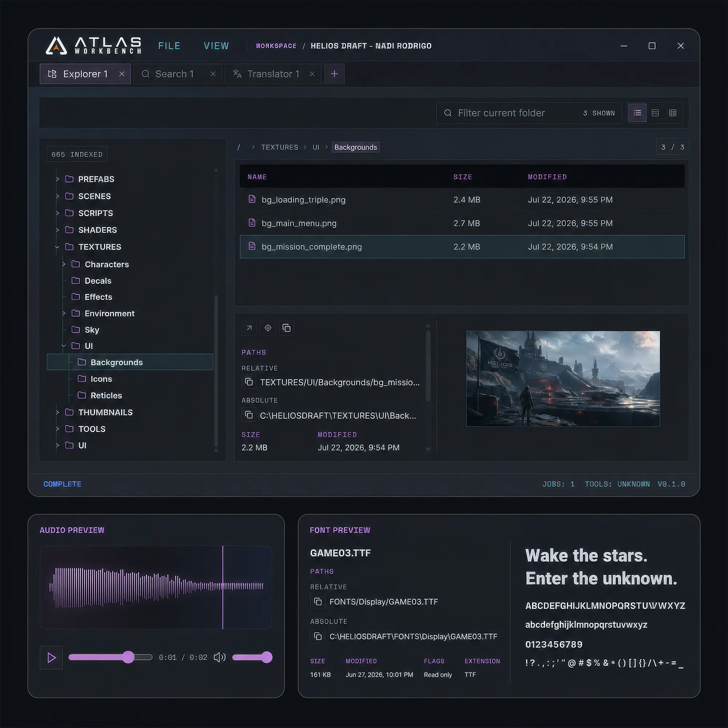This screenshot has width=728, height=728.
Task: Switch to the Translator 1 tab
Action: pos(273,74)
